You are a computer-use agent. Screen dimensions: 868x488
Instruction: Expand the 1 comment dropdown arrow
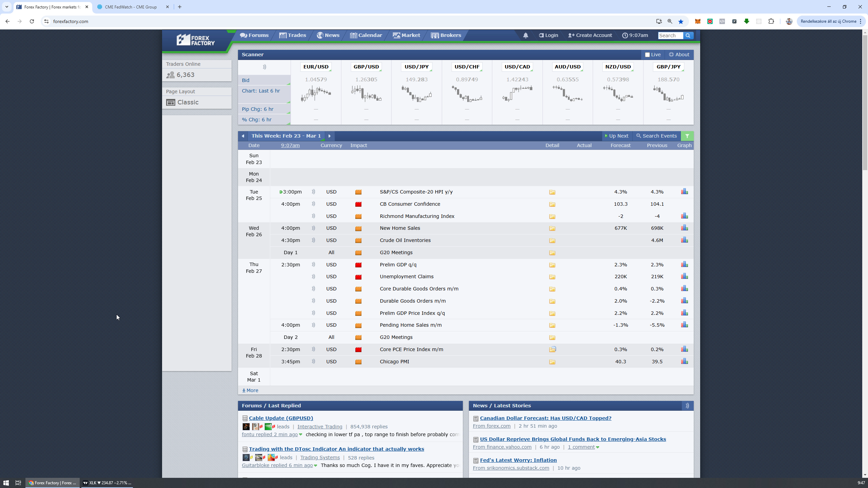(597, 447)
